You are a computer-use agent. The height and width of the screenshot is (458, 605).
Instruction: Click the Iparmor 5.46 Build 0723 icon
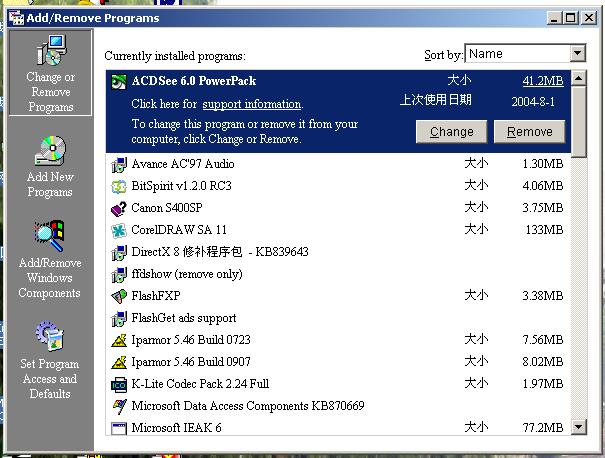pyautogui.click(x=119, y=340)
